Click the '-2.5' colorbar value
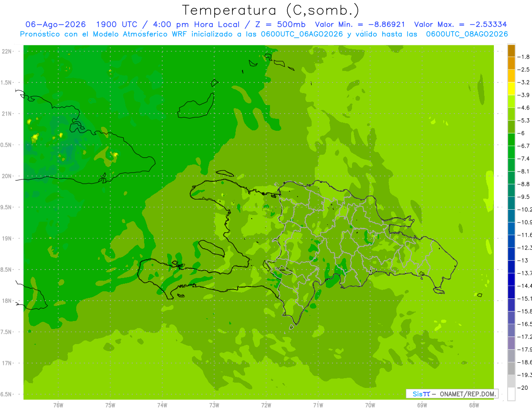Image resolution: width=532 pixels, height=411 pixels. click(524, 70)
